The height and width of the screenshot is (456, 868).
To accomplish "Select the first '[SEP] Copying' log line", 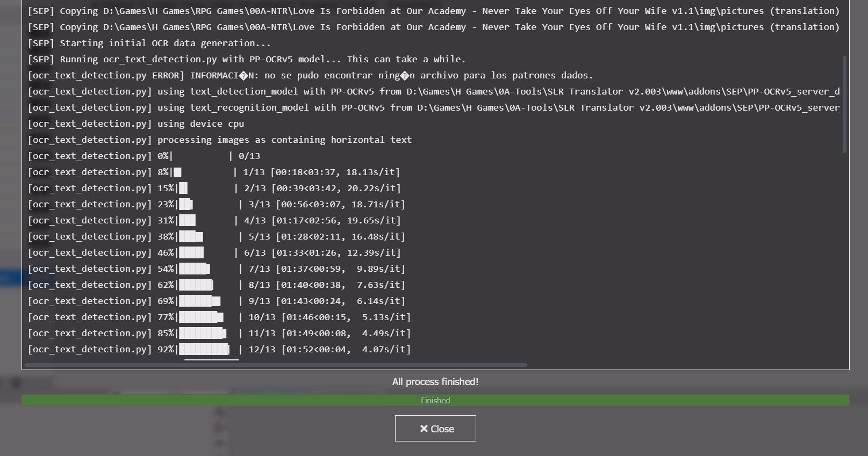I will 433,11.
